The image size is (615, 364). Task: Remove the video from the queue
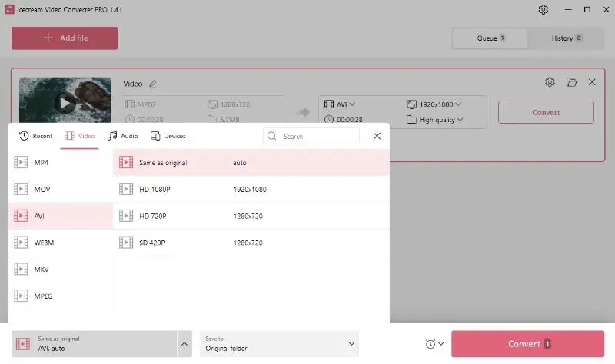[592, 82]
